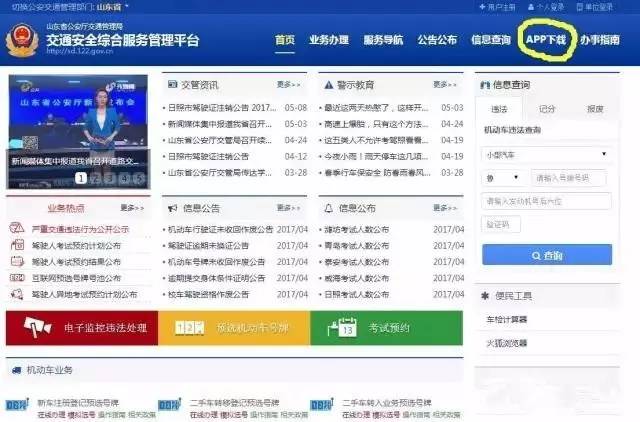The height and width of the screenshot is (422, 640).
Task: Open the plate province prefix dropdown 鲁
Action: point(502,178)
